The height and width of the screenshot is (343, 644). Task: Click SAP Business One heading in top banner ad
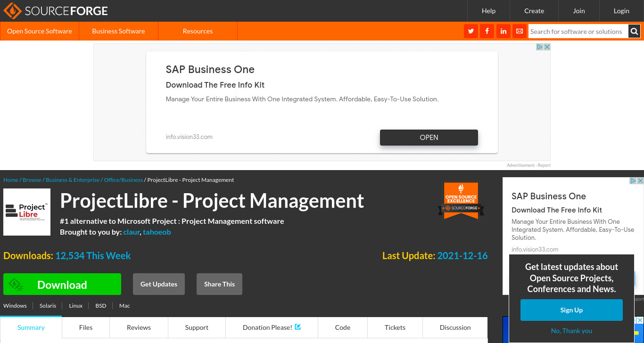pyautogui.click(x=210, y=69)
